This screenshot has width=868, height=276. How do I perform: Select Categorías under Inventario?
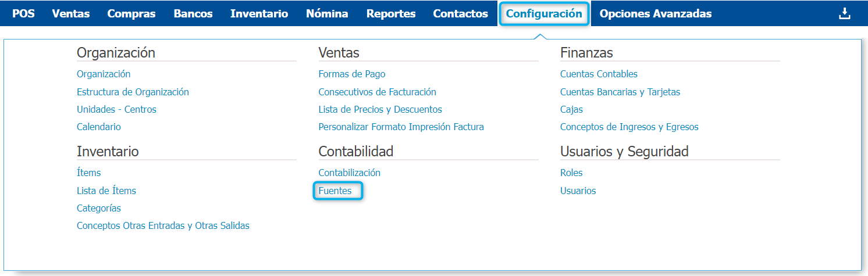pyautogui.click(x=99, y=208)
